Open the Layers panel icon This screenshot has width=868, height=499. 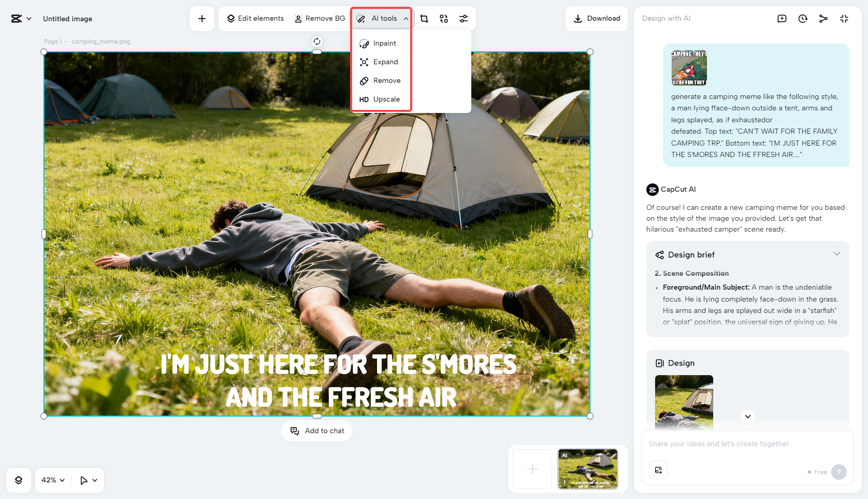pos(19,480)
